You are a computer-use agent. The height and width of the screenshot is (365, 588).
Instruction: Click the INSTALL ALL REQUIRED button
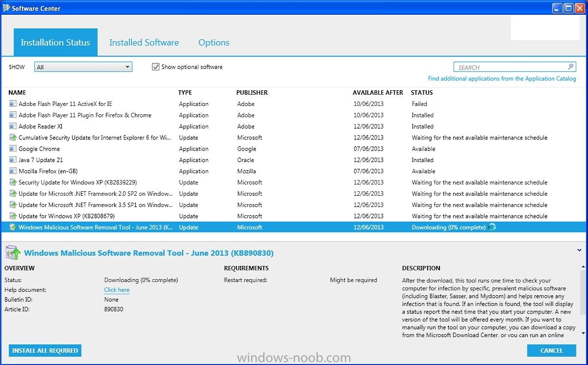[x=45, y=350]
